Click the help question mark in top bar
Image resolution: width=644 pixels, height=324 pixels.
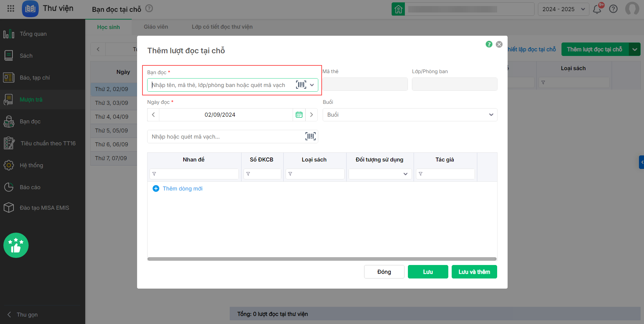[613, 9]
